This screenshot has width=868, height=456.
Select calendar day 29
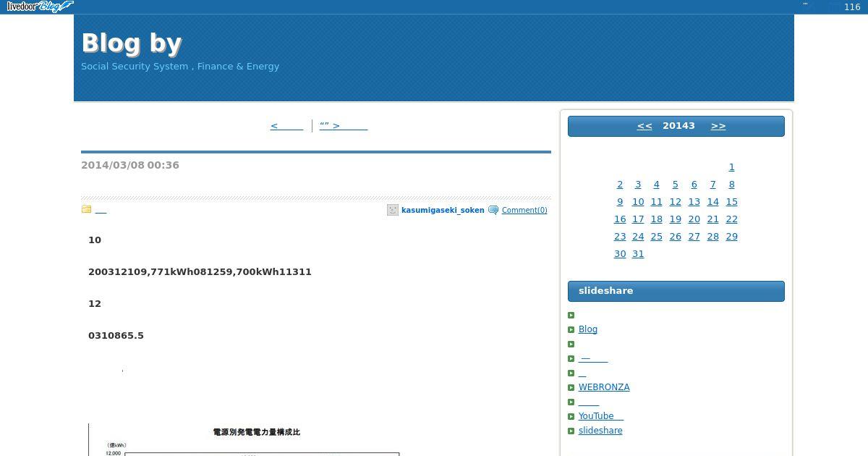point(731,237)
